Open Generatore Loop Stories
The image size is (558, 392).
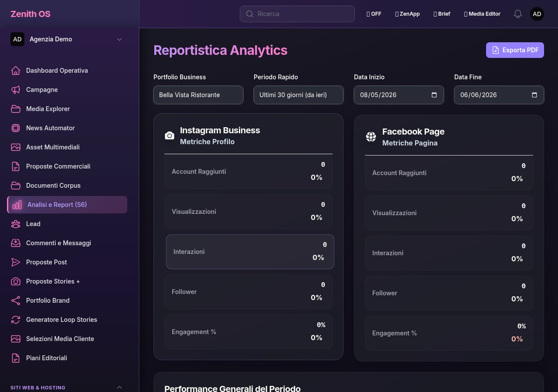click(x=67, y=320)
